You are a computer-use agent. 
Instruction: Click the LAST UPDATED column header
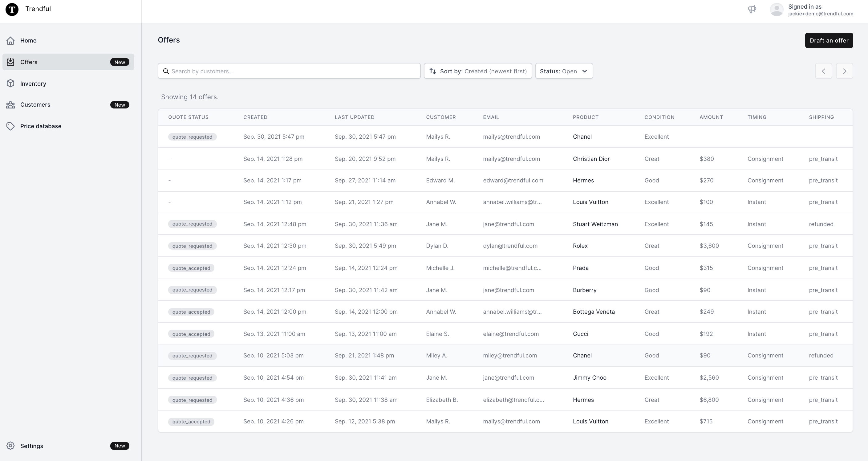pyautogui.click(x=355, y=117)
